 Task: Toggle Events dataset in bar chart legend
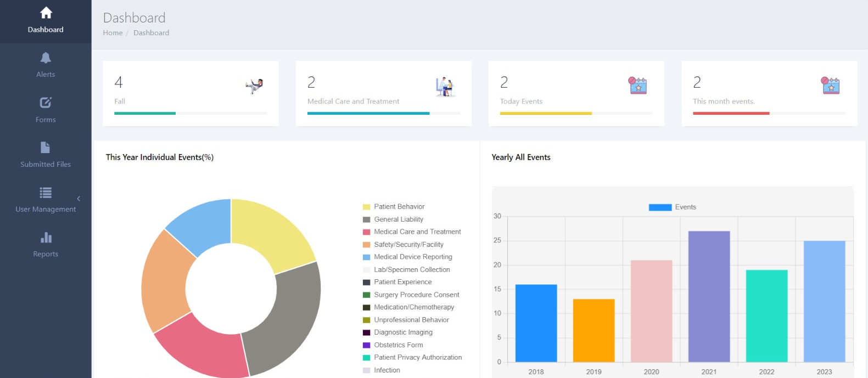[x=672, y=207]
